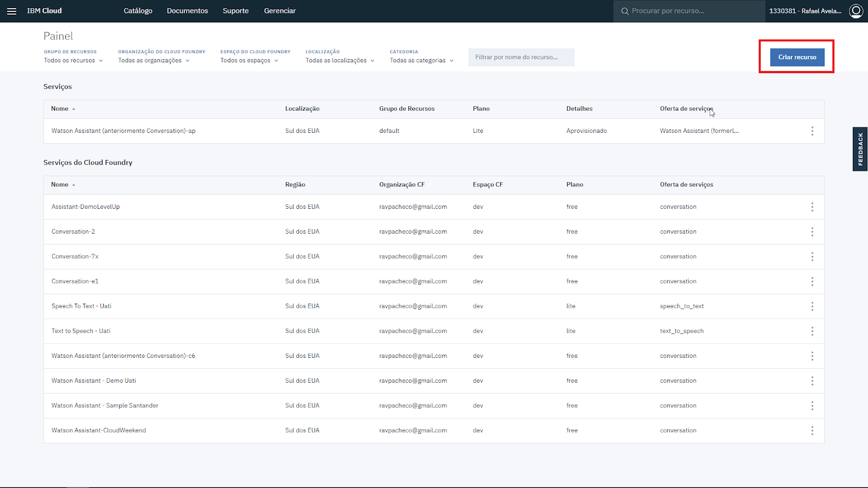Open Watson Assistant (anteriormente Conversation)-ap service
The height and width of the screenshot is (488, 868).
[123, 131]
